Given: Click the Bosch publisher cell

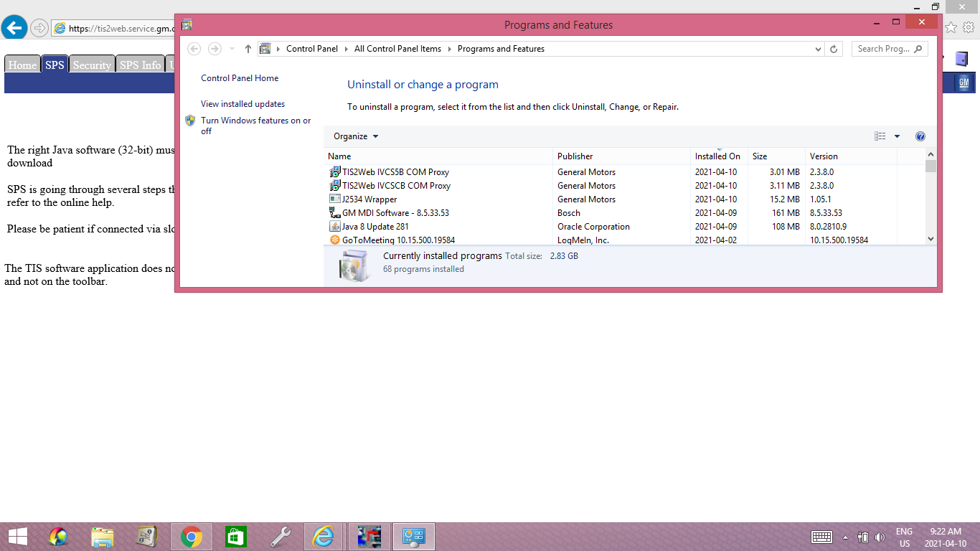Looking at the screenshot, I should pos(569,213).
